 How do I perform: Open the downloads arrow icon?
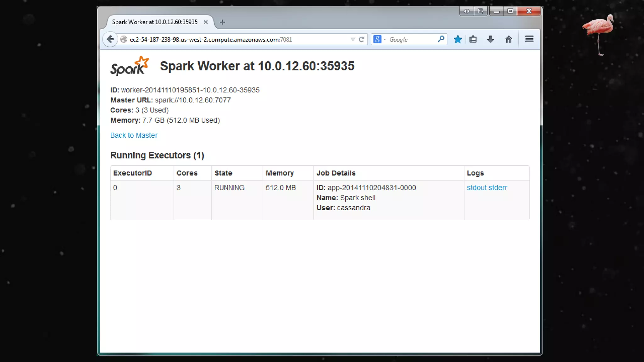click(491, 39)
